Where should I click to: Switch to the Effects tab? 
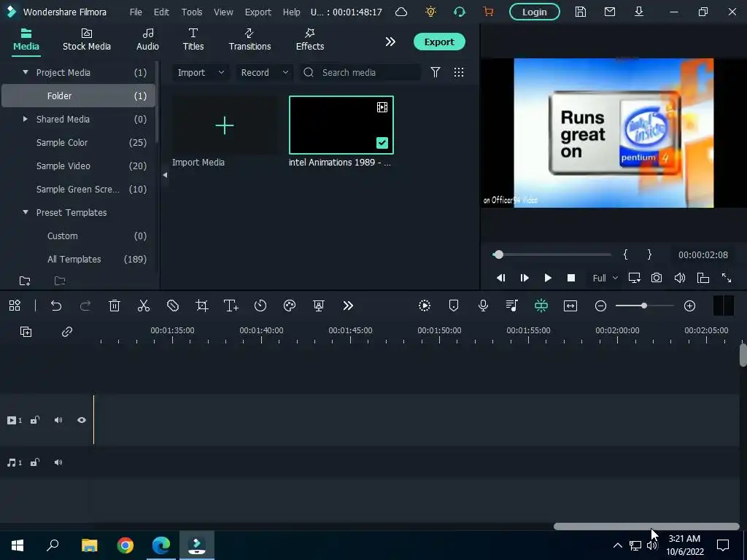pos(309,39)
